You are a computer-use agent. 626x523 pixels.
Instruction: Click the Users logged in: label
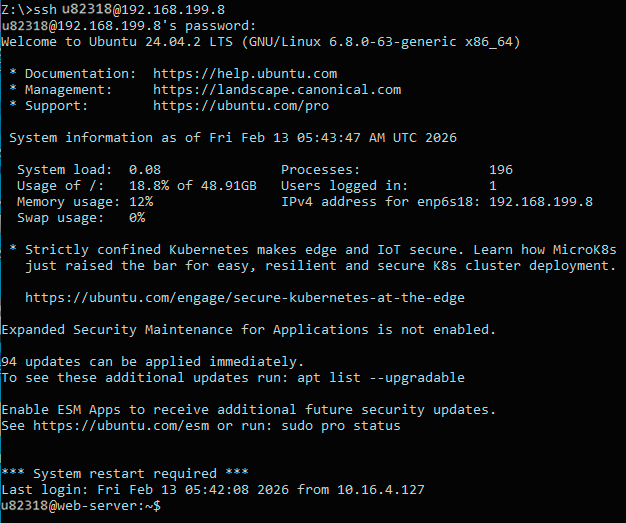(x=345, y=186)
